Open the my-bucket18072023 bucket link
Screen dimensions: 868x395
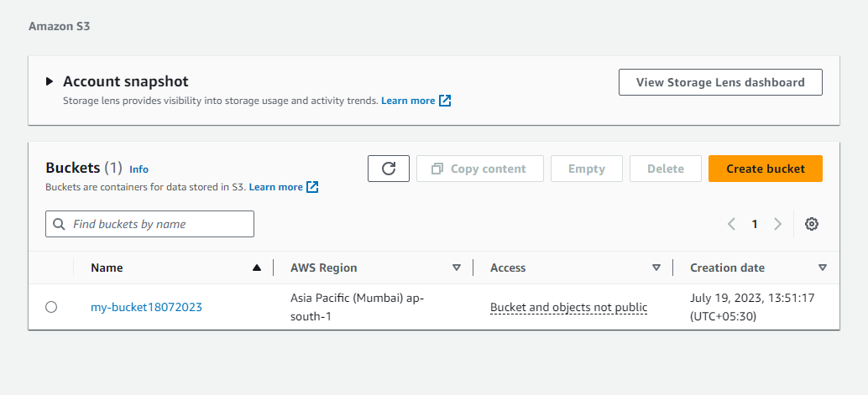pos(146,307)
